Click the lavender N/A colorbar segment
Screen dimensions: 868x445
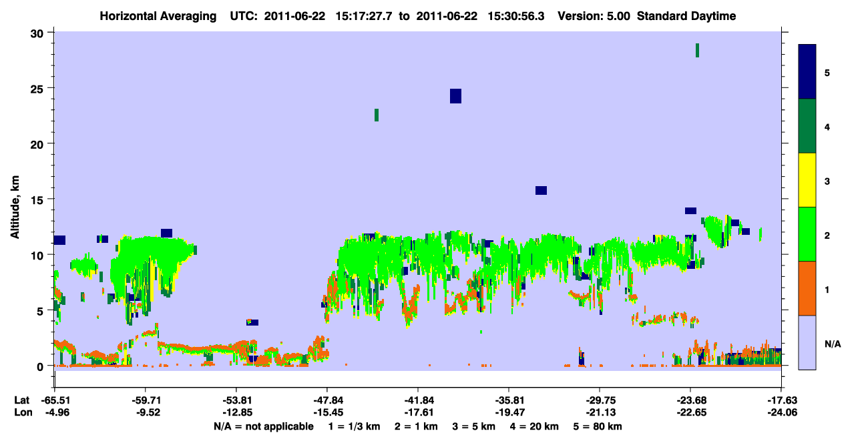(807, 342)
